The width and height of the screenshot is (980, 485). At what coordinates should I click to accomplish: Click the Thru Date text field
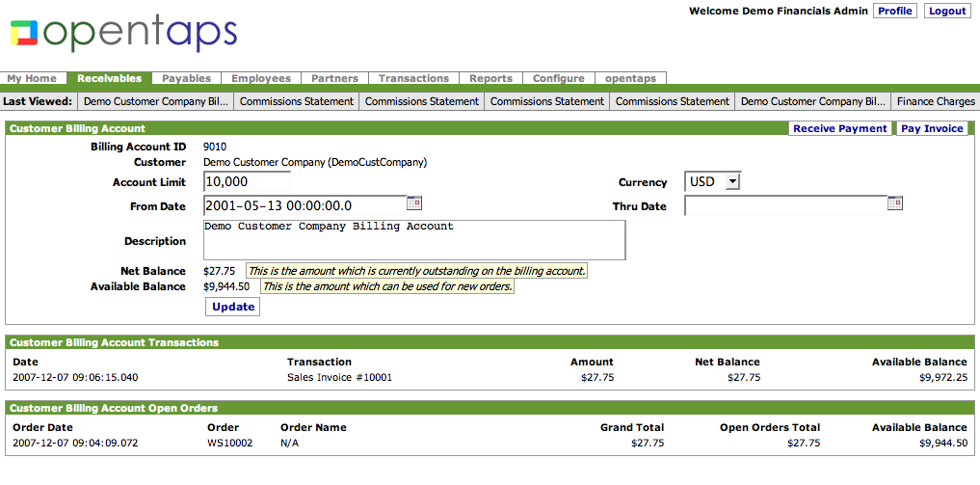(x=785, y=205)
